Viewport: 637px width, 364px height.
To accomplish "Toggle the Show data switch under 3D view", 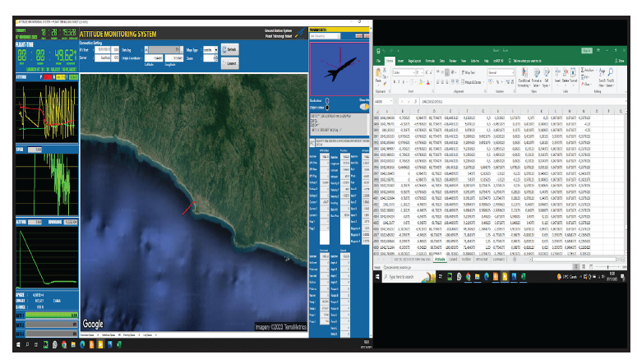I will 364,106.
